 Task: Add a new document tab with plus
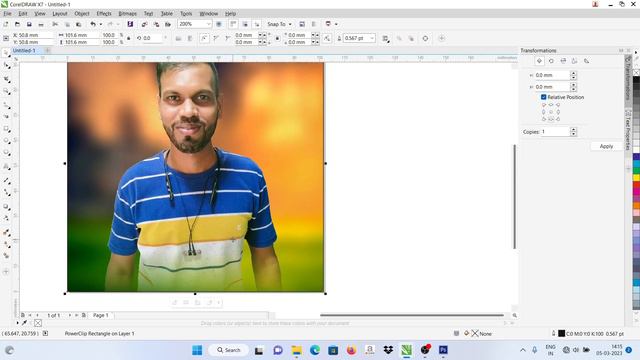tap(47, 51)
